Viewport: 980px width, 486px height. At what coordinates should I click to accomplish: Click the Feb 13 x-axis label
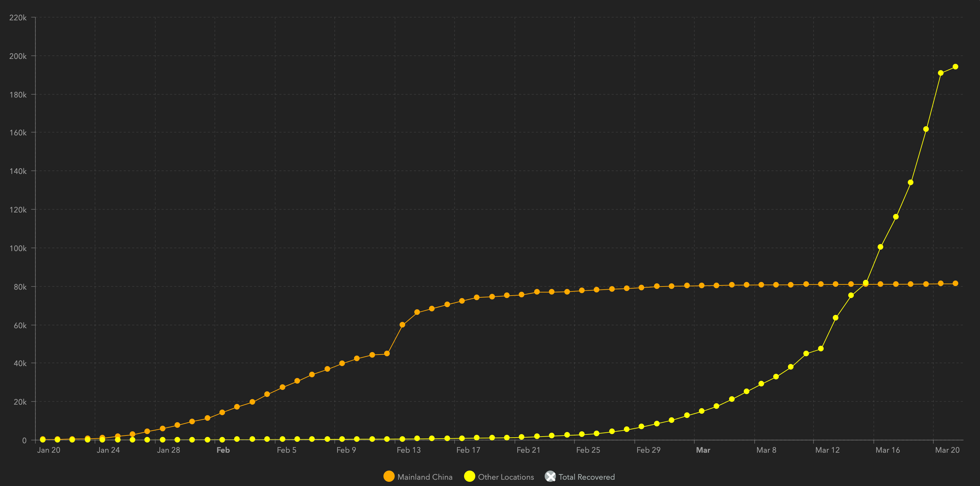tap(409, 450)
